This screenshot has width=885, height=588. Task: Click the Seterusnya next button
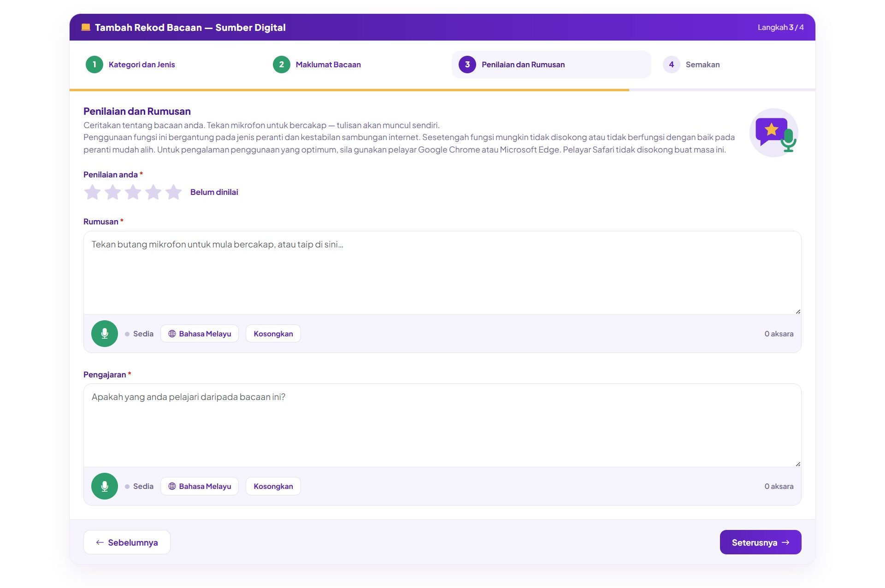pos(761,542)
